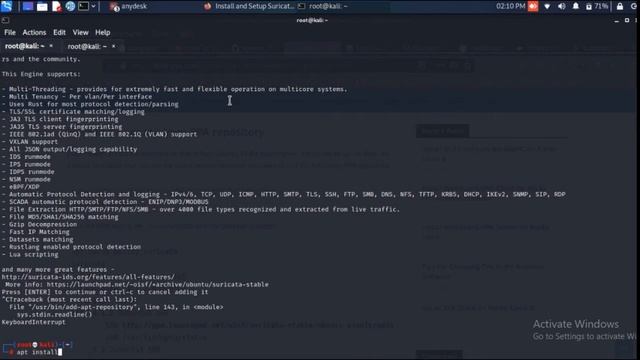Open the View menu
The image size is (640, 360).
(x=80, y=32)
